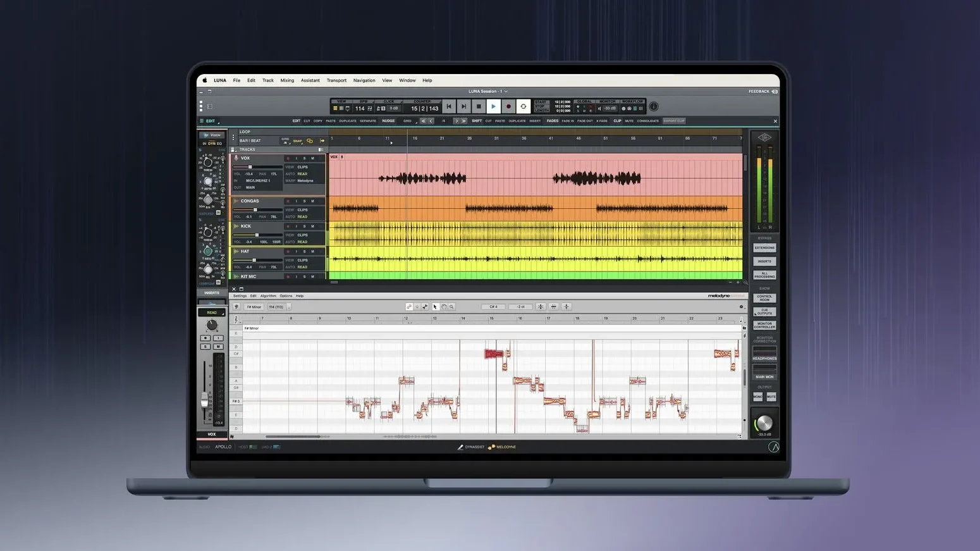Toggle the loop cycle button
Image resolution: width=980 pixels, height=551 pixels.
click(x=523, y=107)
